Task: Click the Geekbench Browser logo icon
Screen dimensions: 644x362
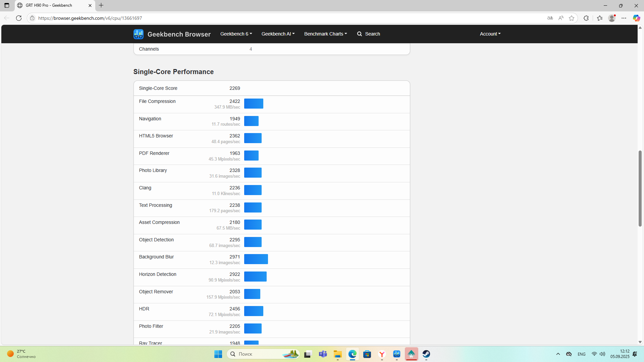Action: [x=138, y=34]
